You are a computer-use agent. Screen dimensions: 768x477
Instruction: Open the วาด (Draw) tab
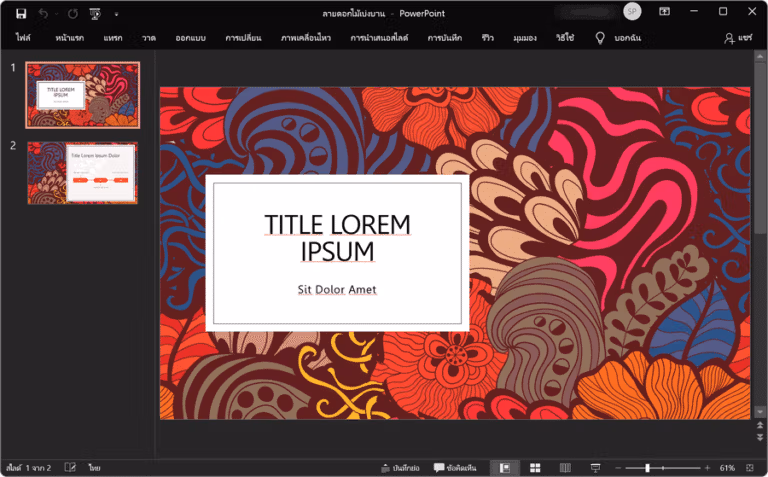pos(148,38)
